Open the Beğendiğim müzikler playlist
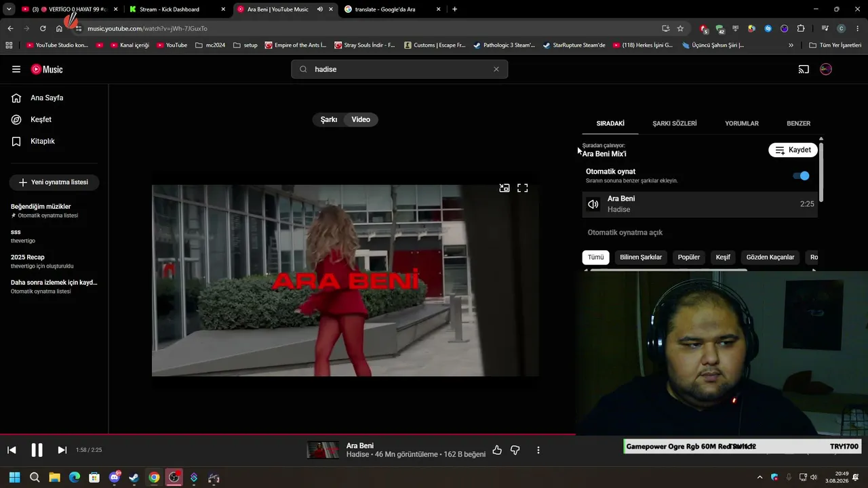Screen dimensions: 868x488 coord(54,211)
